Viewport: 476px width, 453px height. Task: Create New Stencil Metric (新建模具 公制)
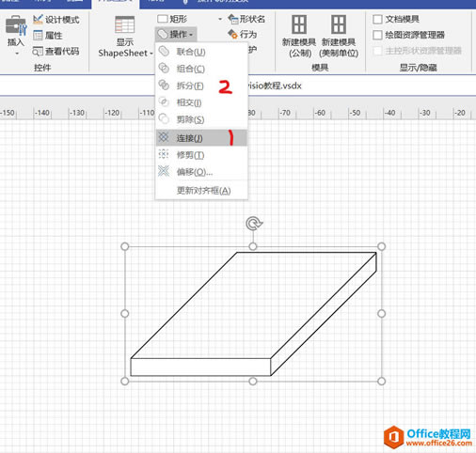coord(299,37)
